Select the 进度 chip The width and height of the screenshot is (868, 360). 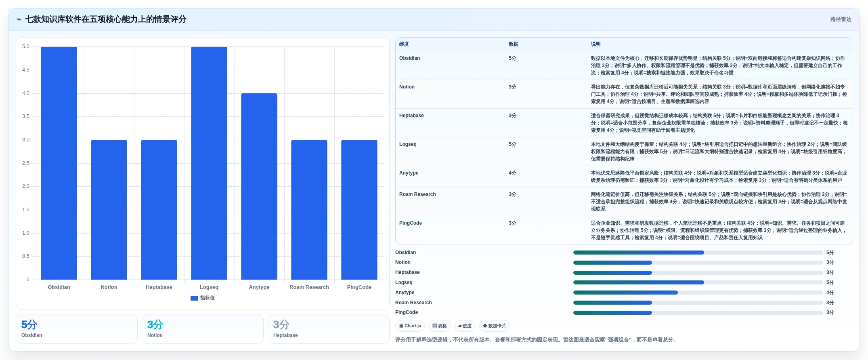[465, 326]
